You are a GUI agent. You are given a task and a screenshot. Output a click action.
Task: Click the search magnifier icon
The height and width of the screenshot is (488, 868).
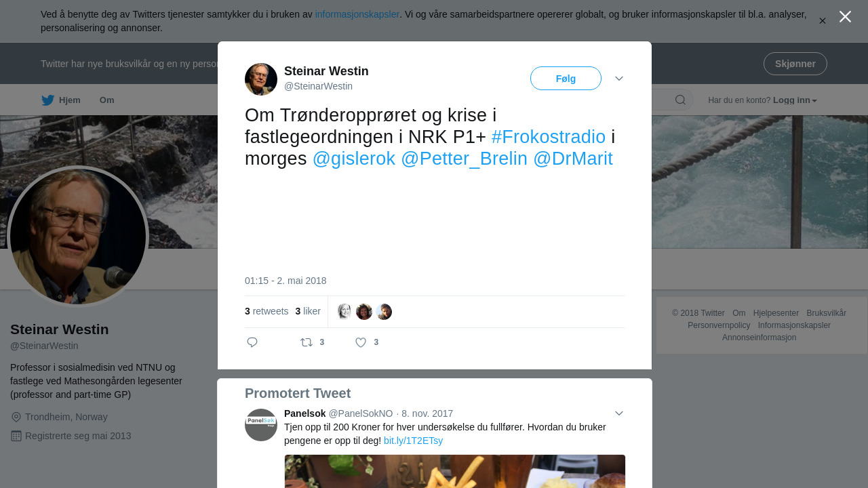[x=680, y=100]
